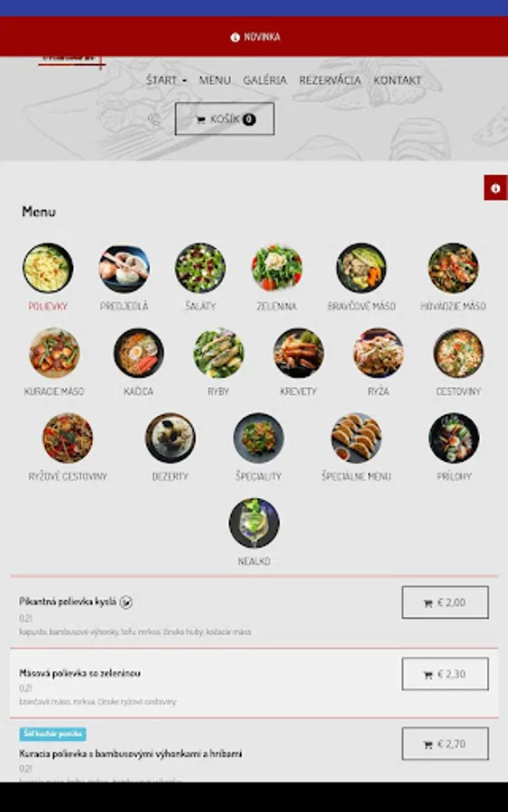The width and height of the screenshot is (508, 812).
Task: Go to the Menu navigation item
Action: tap(215, 80)
